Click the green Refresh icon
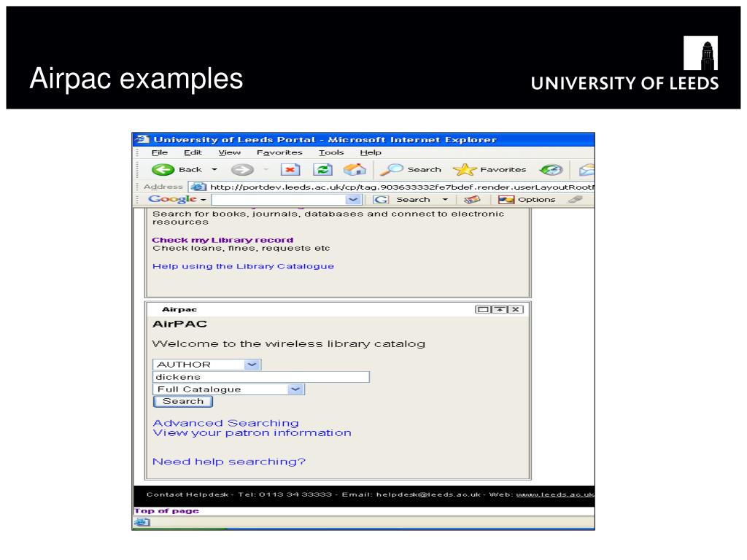747x560 pixels. click(x=322, y=169)
